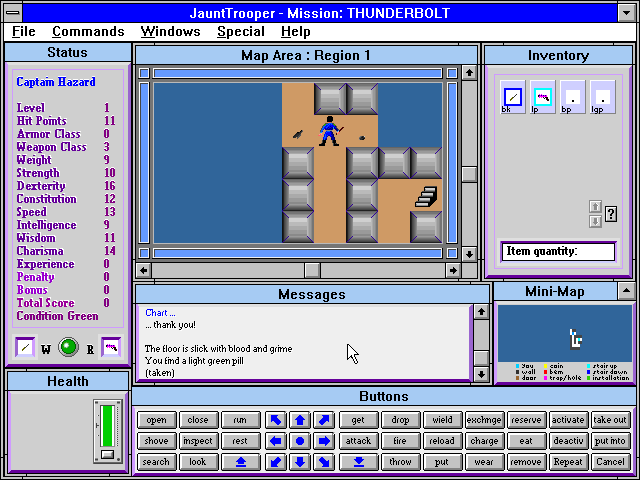Viewport: 640px width, 480px height.
Task: Open the window system control menu box
Action: [13, 13]
